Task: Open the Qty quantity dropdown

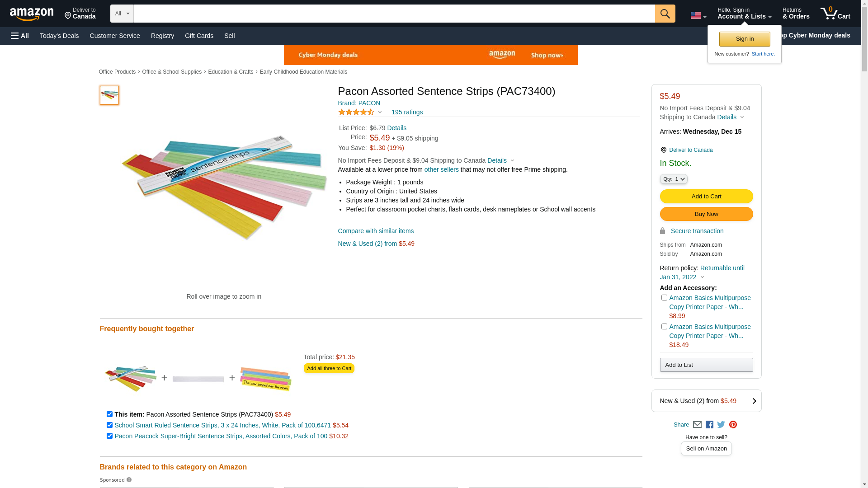Action: pyautogui.click(x=674, y=179)
